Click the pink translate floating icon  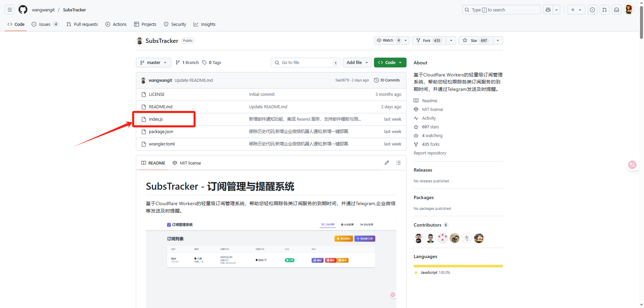point(632,165)
